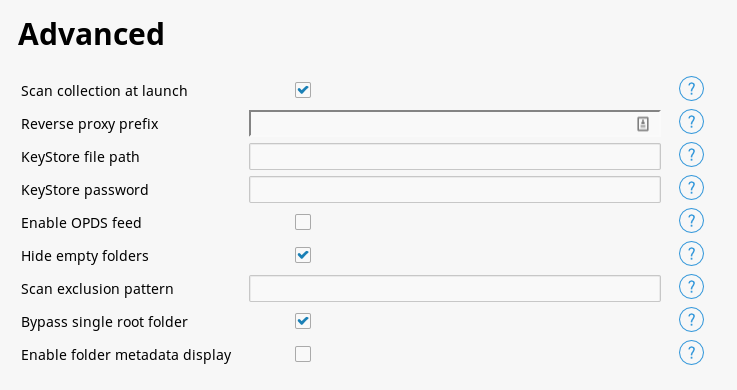Open help for Reverse proxy prefix
Image resolution: width=737 pixels, height=390 pixels.
pyautogui.click(x=691, y=122)
